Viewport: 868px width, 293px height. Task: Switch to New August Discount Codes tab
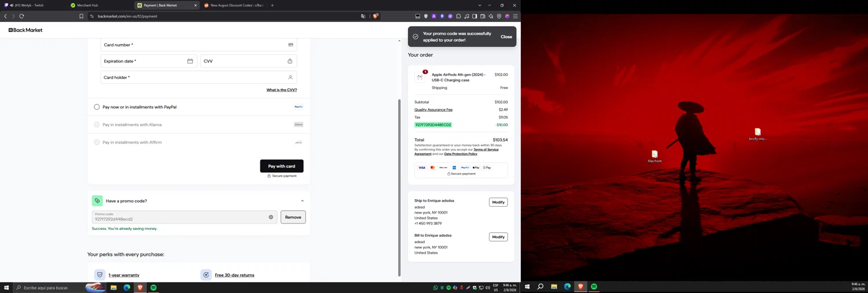pyautogui.click(x=234, y=5)
